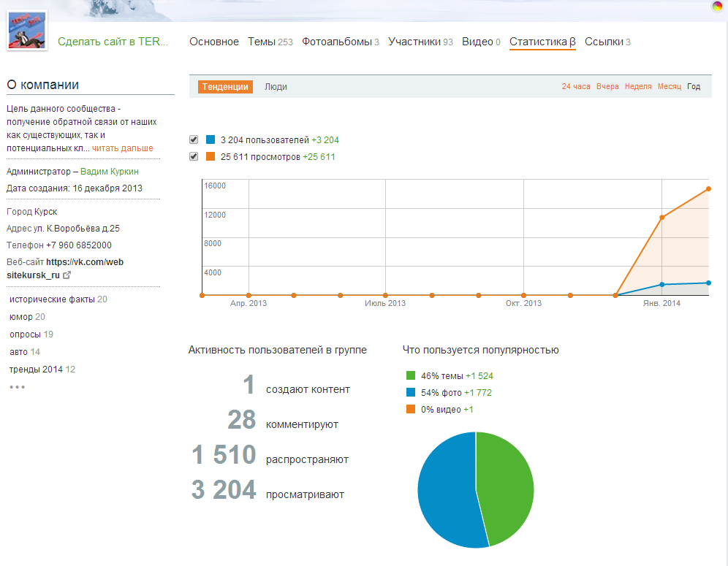Expand more tags via three dots

click(18, 387)
